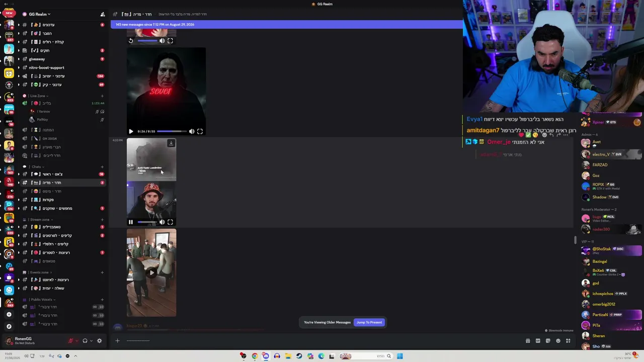Collapse the Live Zone category
Image resolution: width=644 pixels, height=362 pixels.
(37, 96)
